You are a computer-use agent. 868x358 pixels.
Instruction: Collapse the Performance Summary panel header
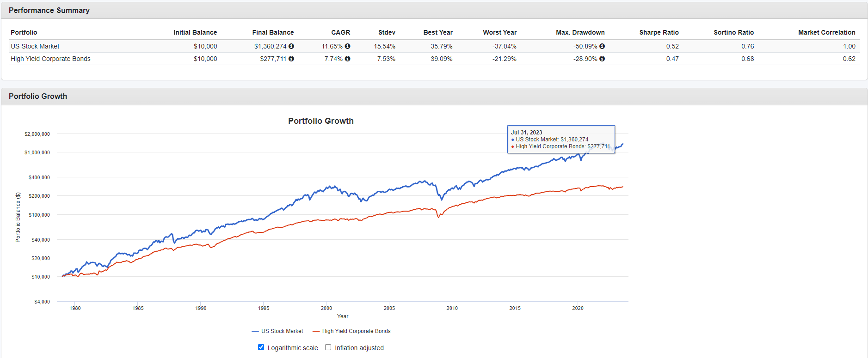tap(49, 10)
